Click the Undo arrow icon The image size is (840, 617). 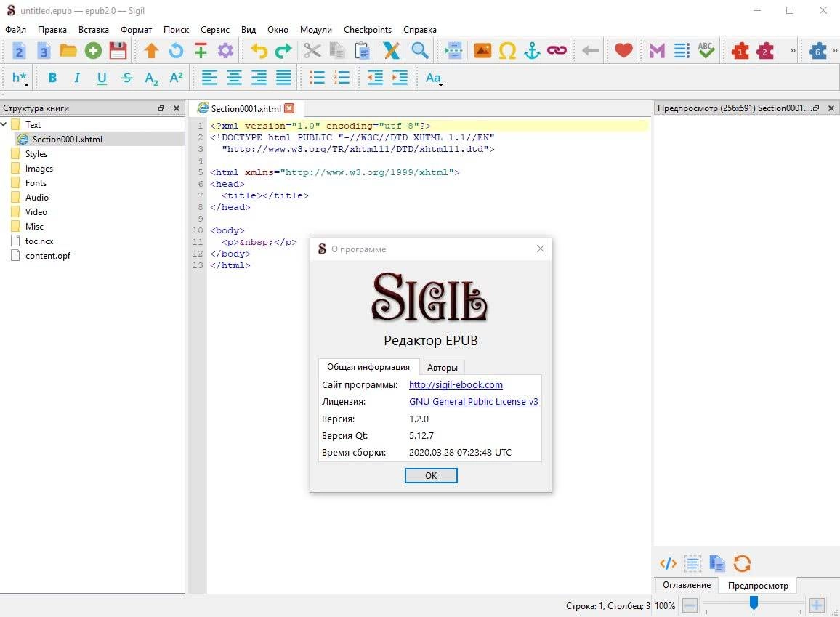[x=259, y=51]
